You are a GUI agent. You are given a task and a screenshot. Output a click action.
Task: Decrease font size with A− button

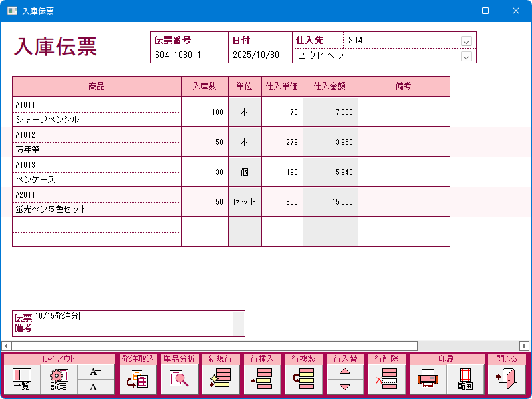(x=96, y=388)
